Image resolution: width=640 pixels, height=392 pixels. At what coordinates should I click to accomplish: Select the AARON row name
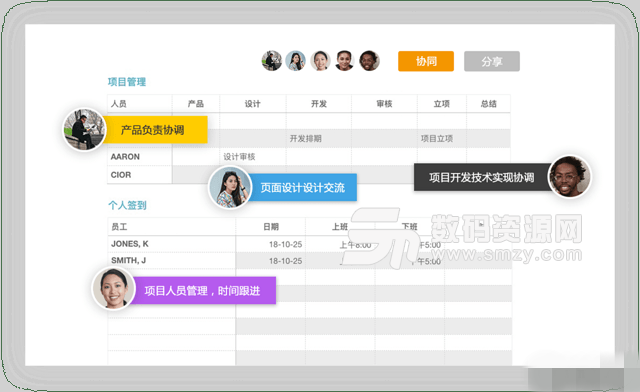coord(125,157)
